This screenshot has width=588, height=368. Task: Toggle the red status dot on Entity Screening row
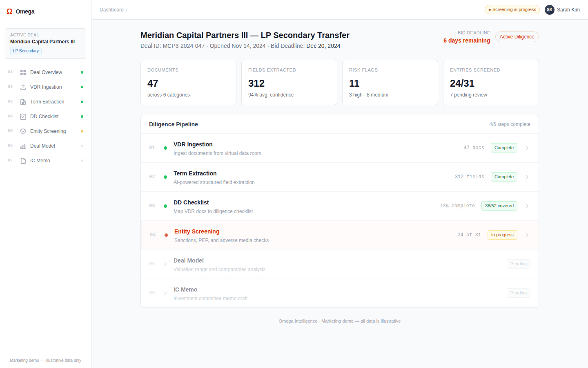[166, 235]
